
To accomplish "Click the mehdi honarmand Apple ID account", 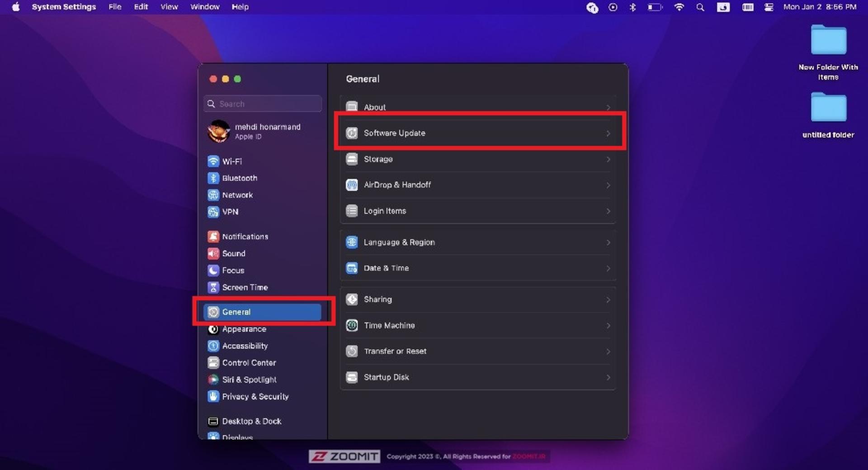I will (x=263, y=131).
